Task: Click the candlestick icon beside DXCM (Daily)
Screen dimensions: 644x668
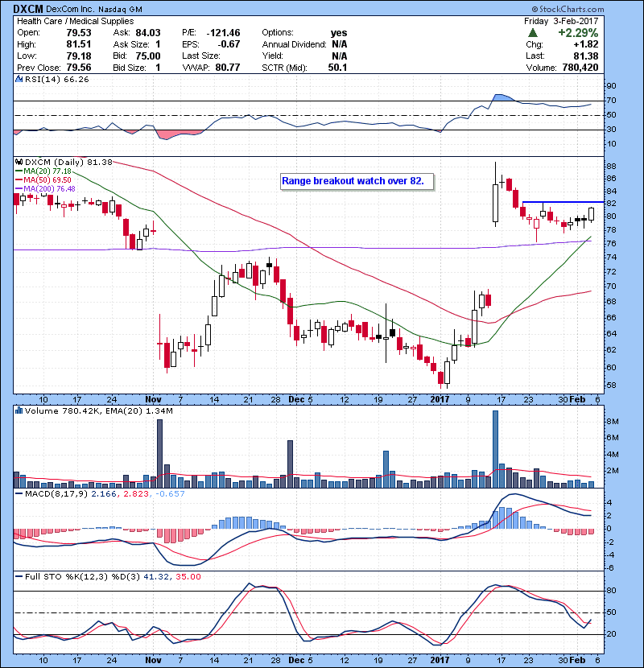Action: pyautogui.click(x=19, y=162)
